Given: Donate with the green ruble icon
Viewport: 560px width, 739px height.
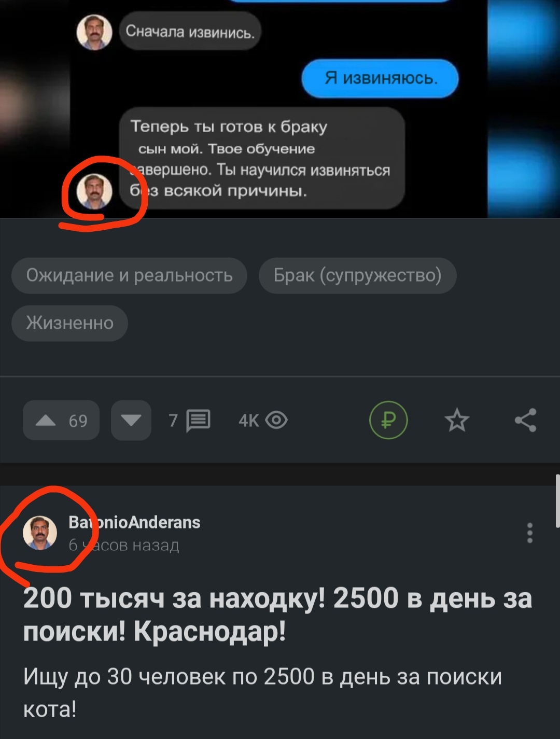Looking at the screenshot, I should tap(388, 420).
